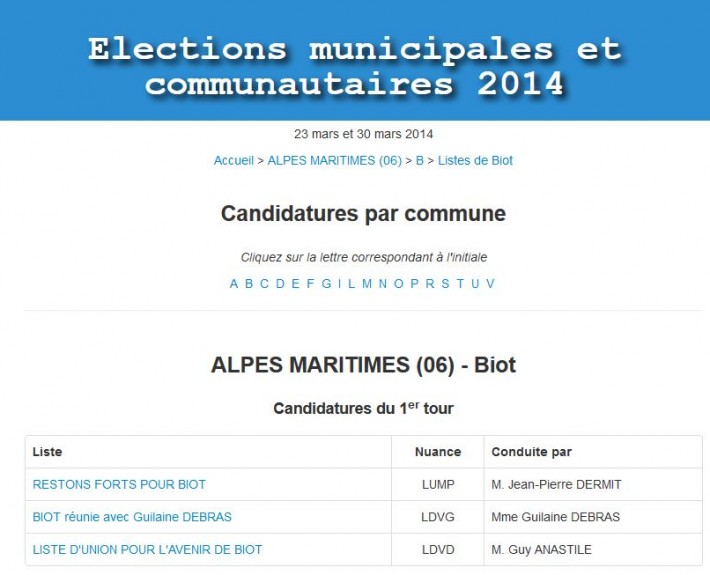Choose letter D in alphabet index

pyautogui.click(x=280, y=283)
